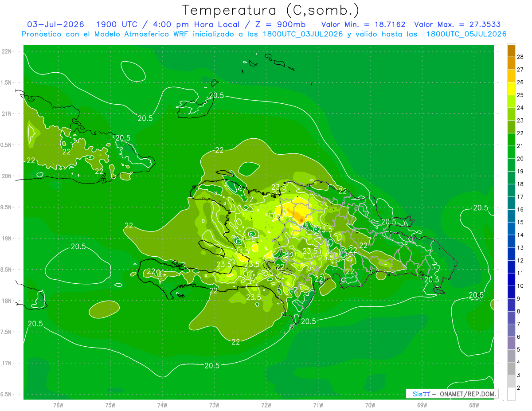Click the "Temperatura (C,somb.)" map title
The height and width of the screenshot is (411, 532).
pos(271,10)
